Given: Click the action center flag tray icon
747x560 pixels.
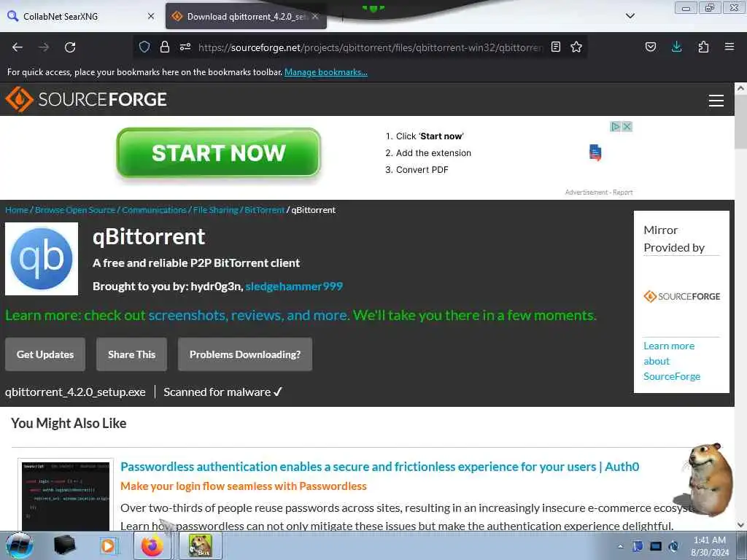Looking at the screenshot, I should [638, 547].
